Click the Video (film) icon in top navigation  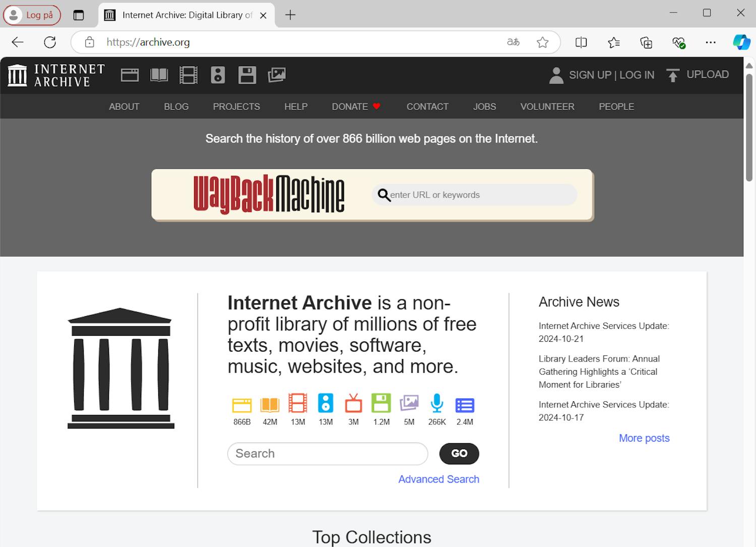pyautogui.click(x=188, y=75)
